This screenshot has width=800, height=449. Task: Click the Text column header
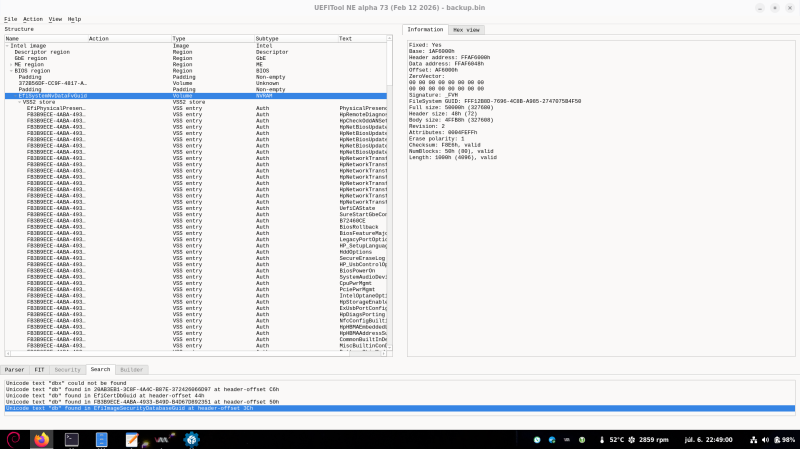[362, 39]
